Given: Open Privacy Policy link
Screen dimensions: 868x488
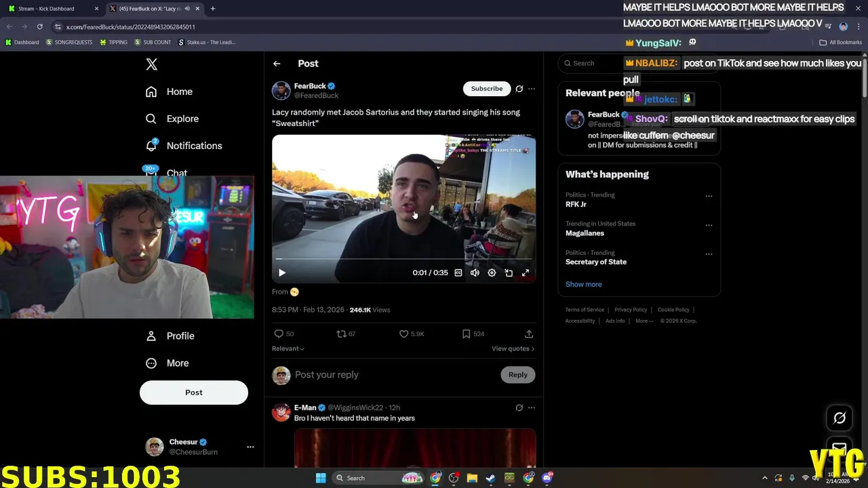Looking at the screenshot, I should [x=631, y=310].
